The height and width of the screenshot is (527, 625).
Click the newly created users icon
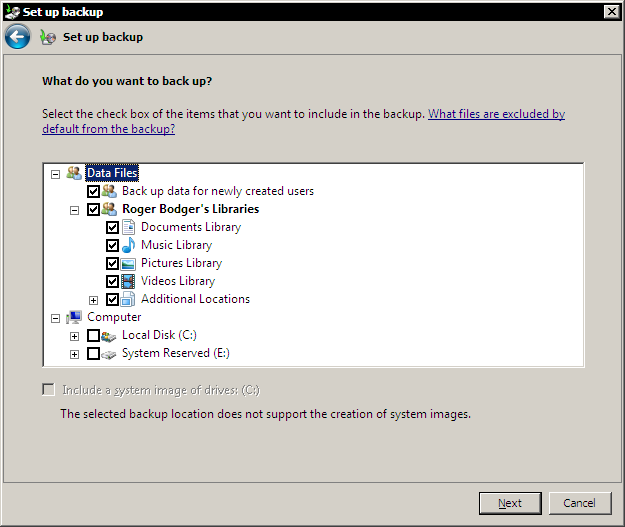pyautogui.click(x=109, y=191)
